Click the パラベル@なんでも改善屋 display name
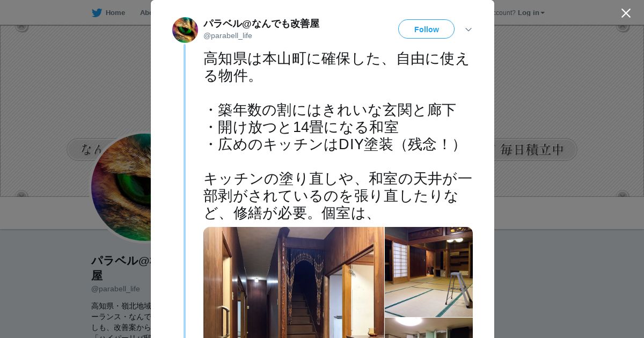 coord(261,23)
